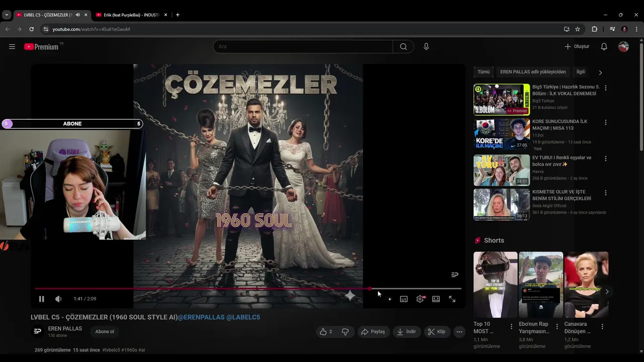
Task: Click the search magnifier button
Action: tap(404, 47)
